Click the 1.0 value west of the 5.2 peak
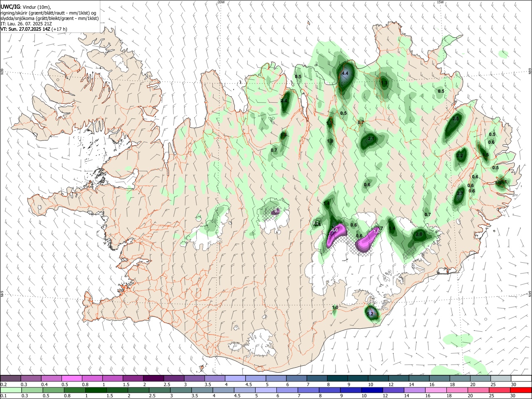The width and height of the screenshot is (532, 399). (335, 307)
